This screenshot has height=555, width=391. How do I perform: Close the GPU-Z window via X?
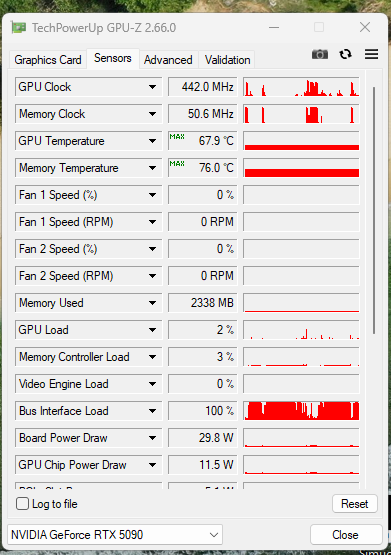[365, 27]
